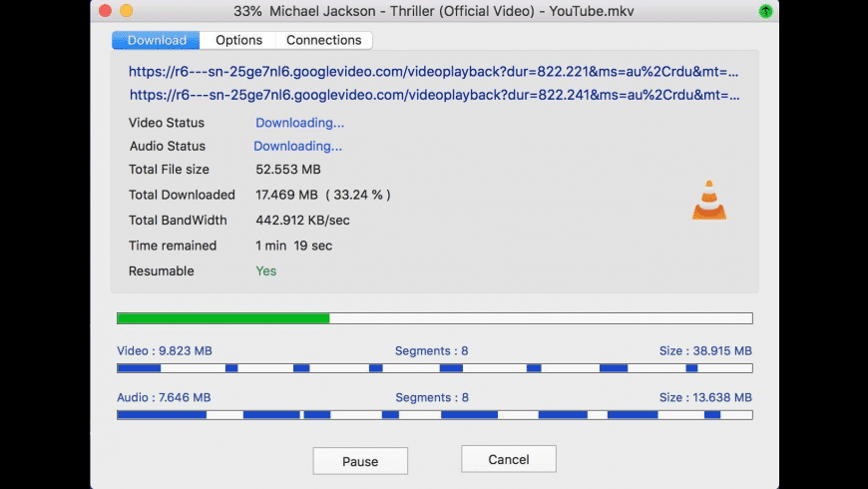Click Segments : 8 above the audio bar
868x489 pixels.
432,397
